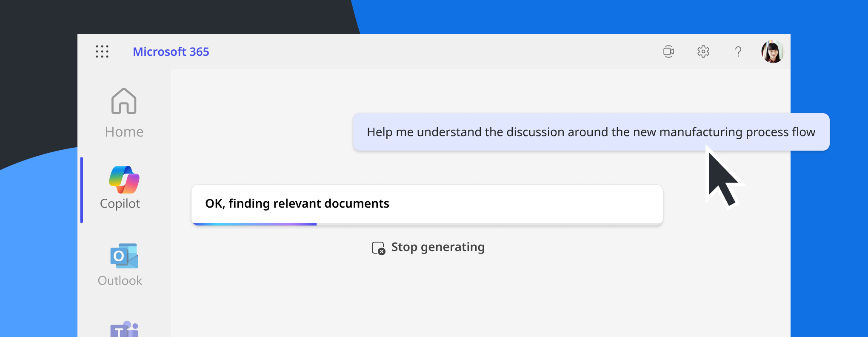Open the app launcher grid
The height and width of the screenshot is (337, 868).
pos(102,51)
